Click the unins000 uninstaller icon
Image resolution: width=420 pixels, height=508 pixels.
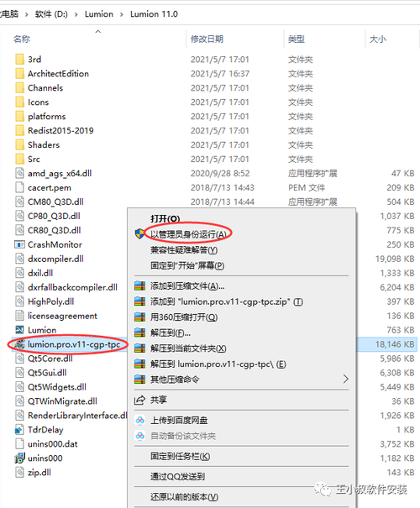(x=19, y=458)
